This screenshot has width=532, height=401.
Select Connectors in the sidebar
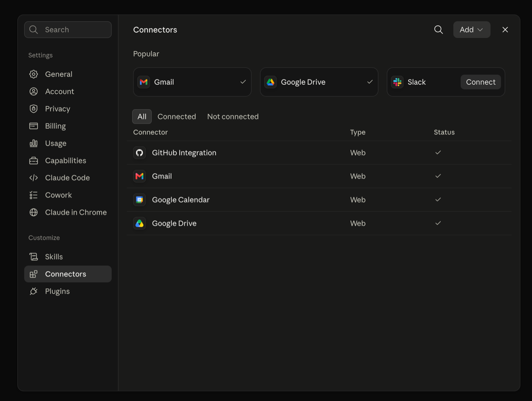(x=68, y=274)
